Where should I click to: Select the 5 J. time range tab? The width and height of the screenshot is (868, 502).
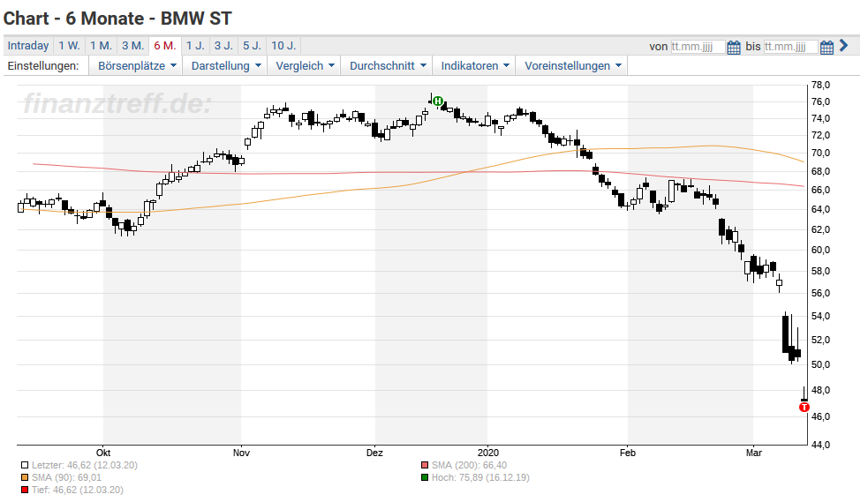(x=253, y=45)
